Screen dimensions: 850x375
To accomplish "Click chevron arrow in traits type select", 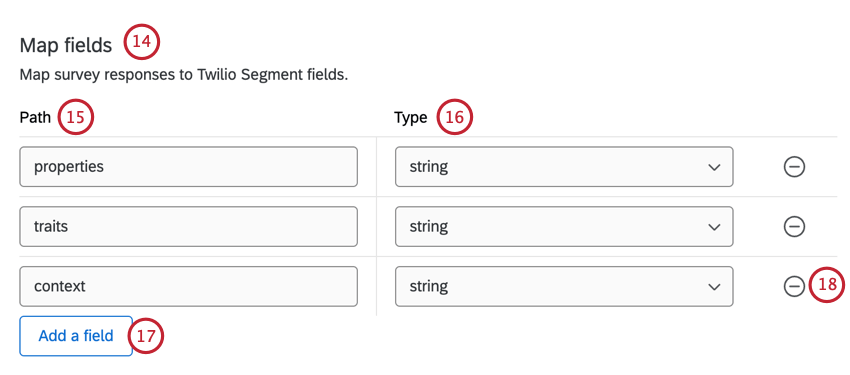I will click(714, 227).
